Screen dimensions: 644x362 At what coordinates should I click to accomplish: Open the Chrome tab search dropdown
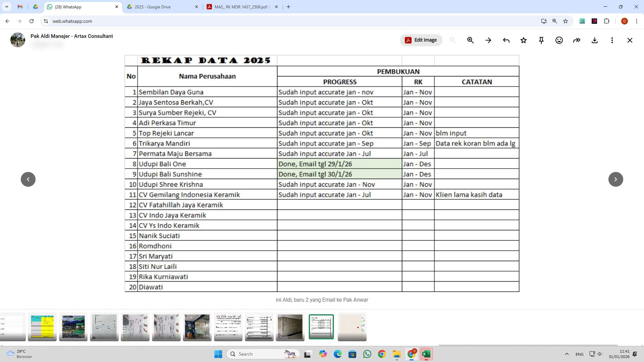click(x=7, y=7)
